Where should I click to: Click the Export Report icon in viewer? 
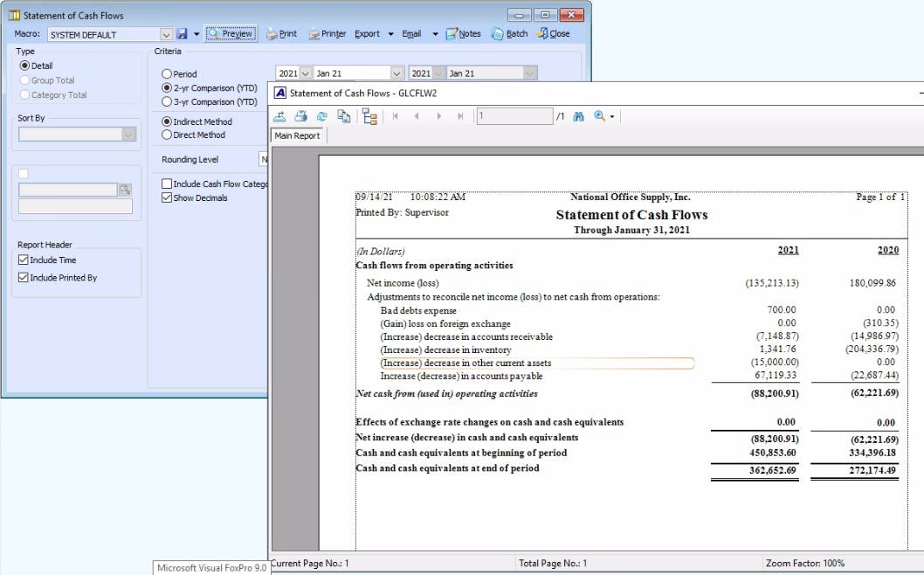click(x=279, y=117)
